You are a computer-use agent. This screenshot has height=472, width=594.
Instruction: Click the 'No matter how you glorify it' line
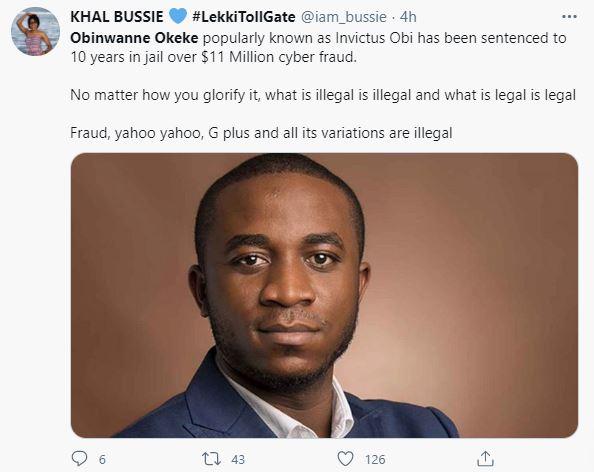323,95
